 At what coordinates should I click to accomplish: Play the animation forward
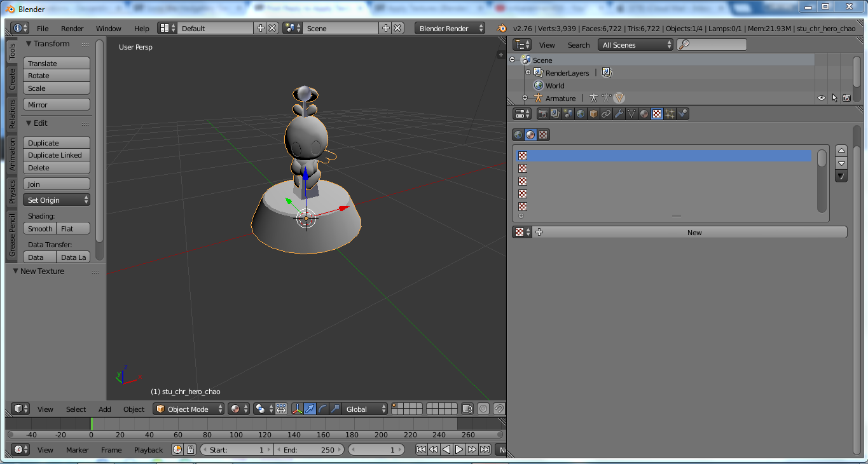tap(459, 449)
